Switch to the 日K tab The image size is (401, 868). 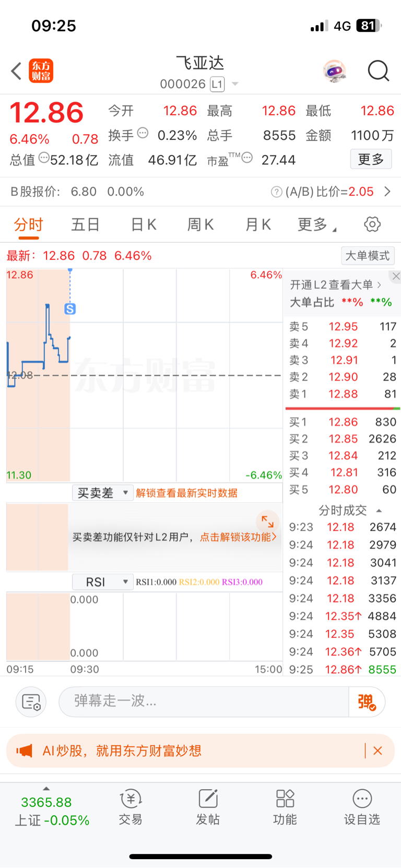pos(144,224)
